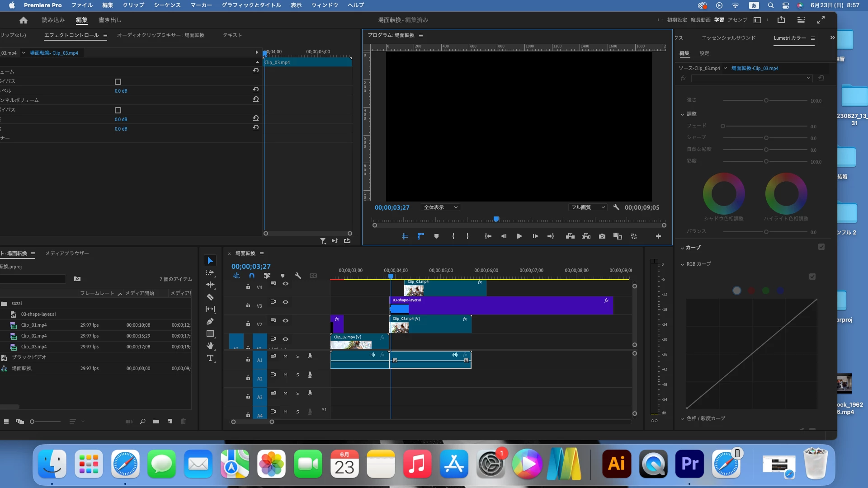Viewport: 868px width, 488px height.
Task: Switch to the エッセンシャルサウンド tab
Action: coord(728,38)
